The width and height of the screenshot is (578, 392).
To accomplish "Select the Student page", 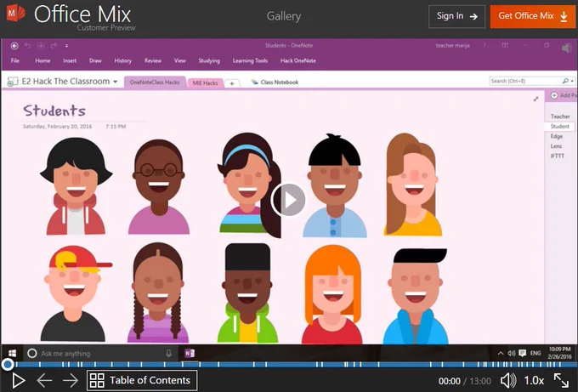I will coord(560,127).
